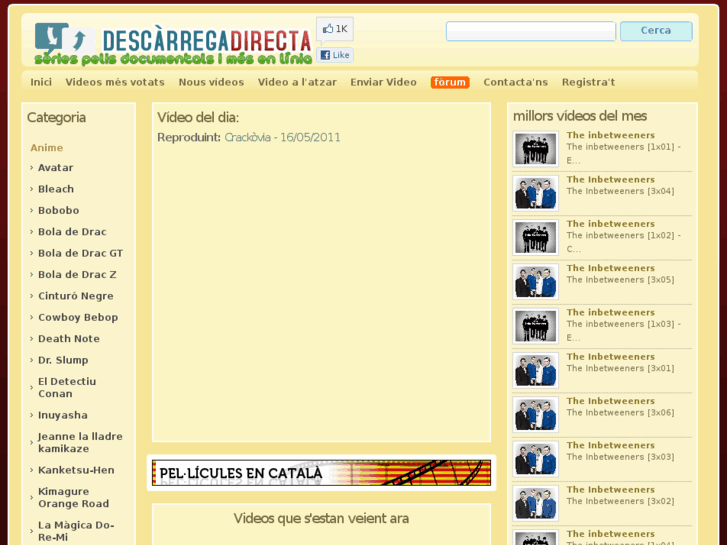Click thumbnail for The Inbetweeners [3x03]
This screenshot has width=727, height=545.
pyautogui.click(x=536, y=459)
